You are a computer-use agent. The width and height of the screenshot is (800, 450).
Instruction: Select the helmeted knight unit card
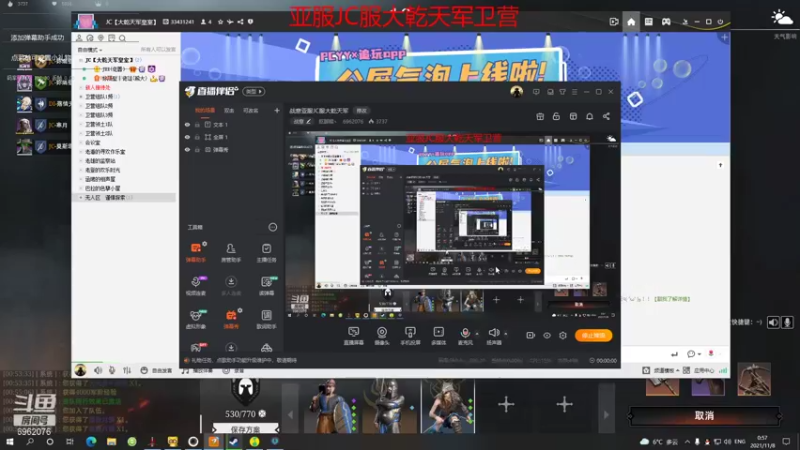pyautogui.click(x=389, y=407)
